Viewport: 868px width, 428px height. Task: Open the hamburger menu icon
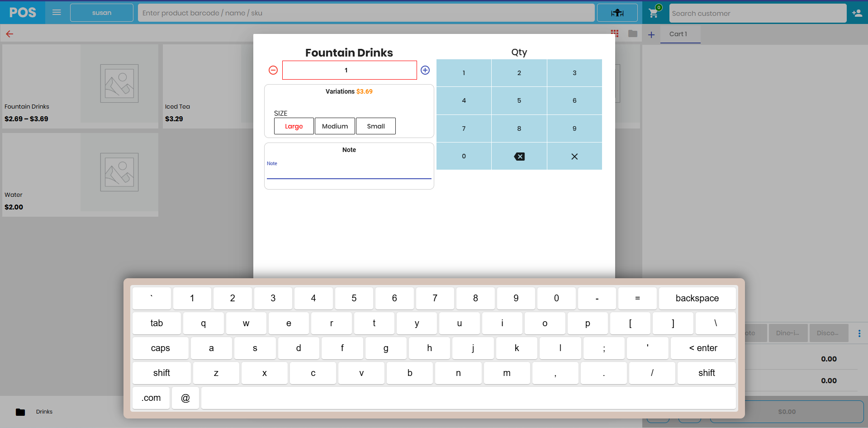coord(57,12)
